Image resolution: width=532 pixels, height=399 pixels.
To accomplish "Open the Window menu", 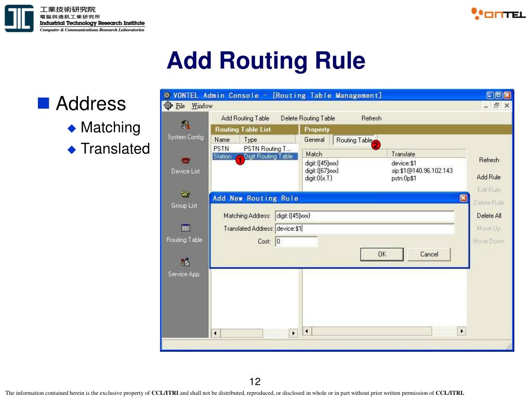I will [202, 106].
